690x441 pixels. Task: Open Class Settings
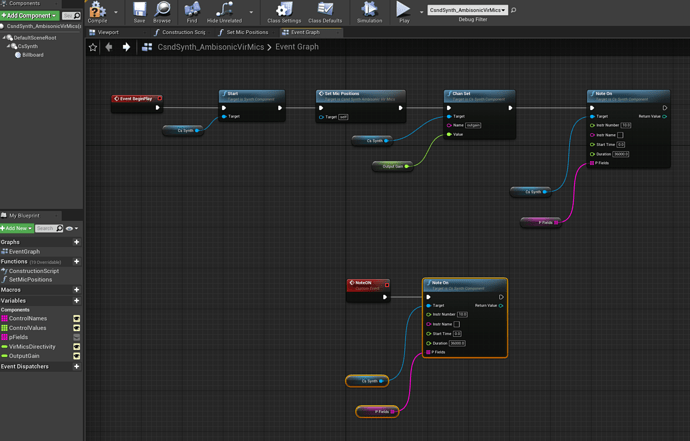pyautogui.click(x=284, y=12)
